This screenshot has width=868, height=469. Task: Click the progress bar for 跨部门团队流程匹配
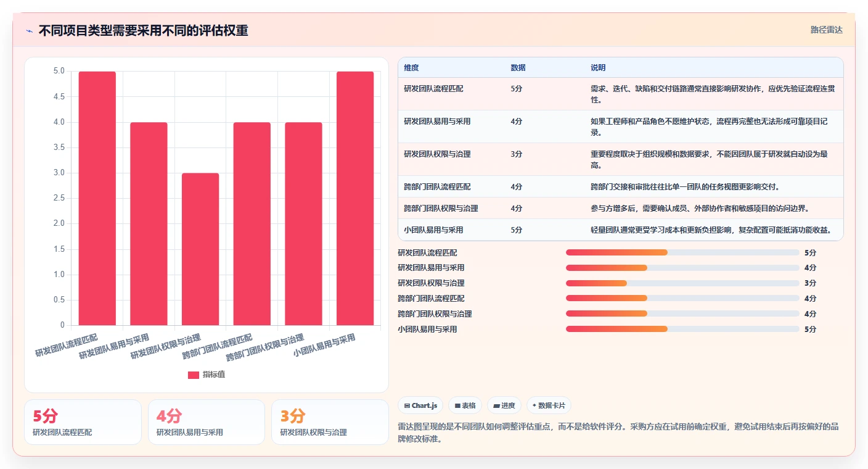click(x=682, y=298)
